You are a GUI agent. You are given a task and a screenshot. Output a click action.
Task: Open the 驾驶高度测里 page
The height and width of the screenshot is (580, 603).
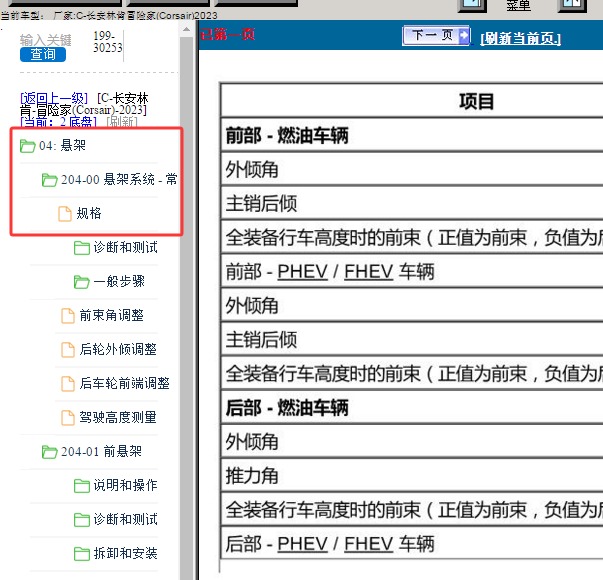(118, 417)
